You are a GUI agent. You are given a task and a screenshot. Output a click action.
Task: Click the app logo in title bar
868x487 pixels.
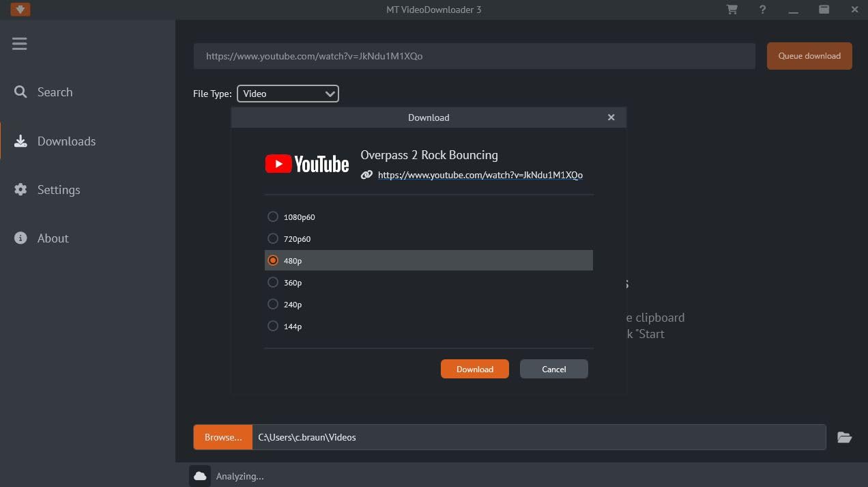(x=20, y=10)
